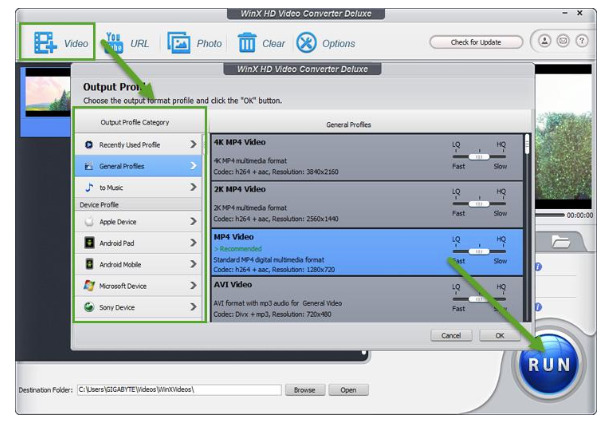Click the preview playback progress bar
Image resolution: width=609 pixels, height=423 pixels.
(x=549, y=215)
